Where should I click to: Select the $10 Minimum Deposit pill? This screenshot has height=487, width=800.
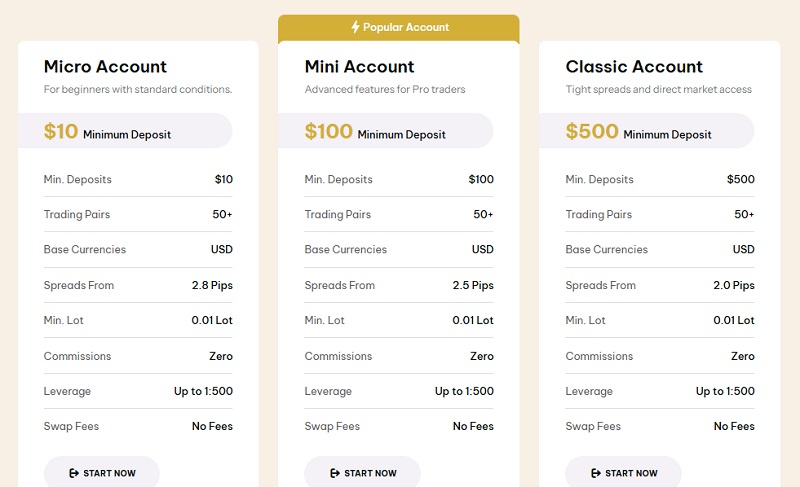pos(125,131)
